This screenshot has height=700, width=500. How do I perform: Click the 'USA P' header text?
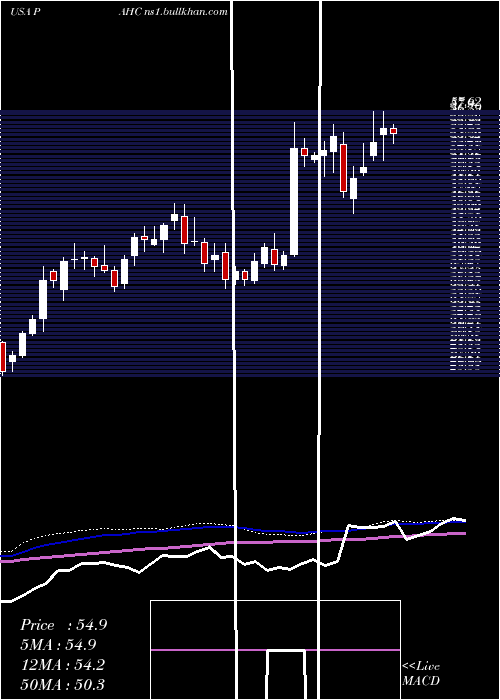click(x=26, y=12)
